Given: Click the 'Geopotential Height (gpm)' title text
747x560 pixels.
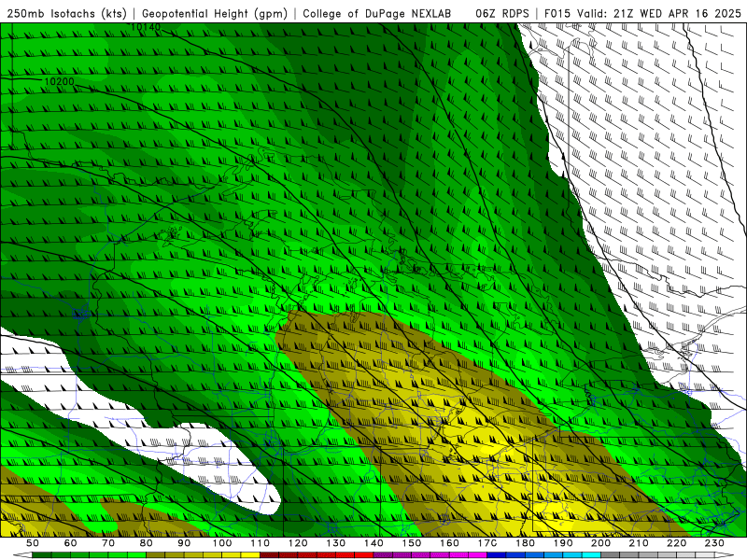Looking at the screenshot, I should click(x=215, y=13).
